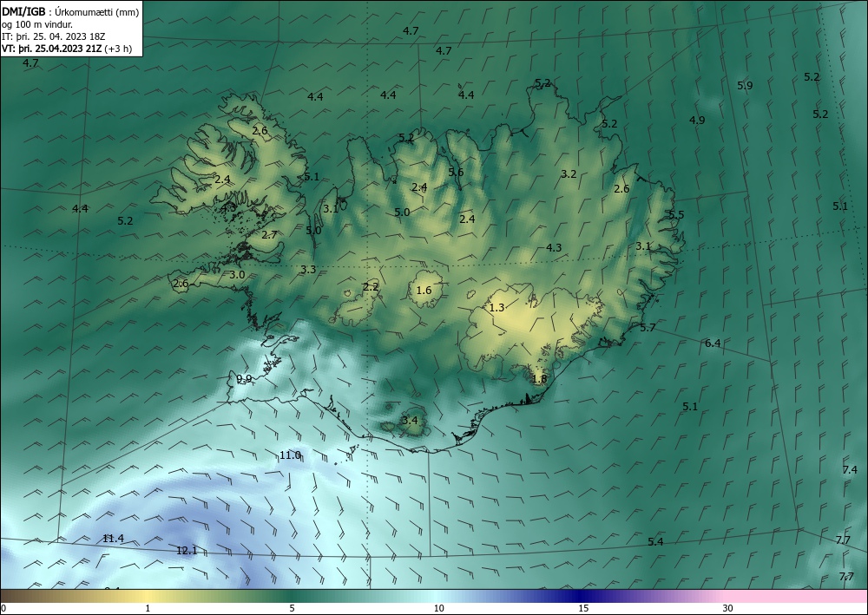Click the 1.6 value on Hofsjökull glacier
The height and width of the screenshot is (615, 868).
(424, 291)
